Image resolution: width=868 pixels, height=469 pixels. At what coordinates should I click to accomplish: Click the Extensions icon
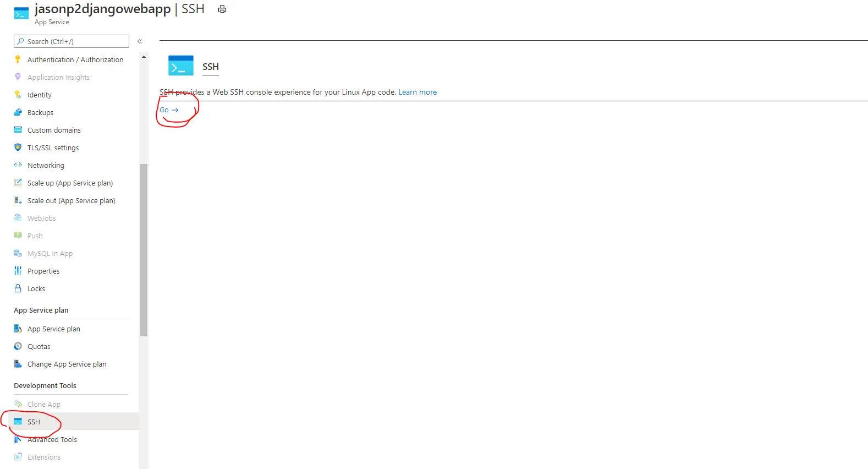click(18, 457)
